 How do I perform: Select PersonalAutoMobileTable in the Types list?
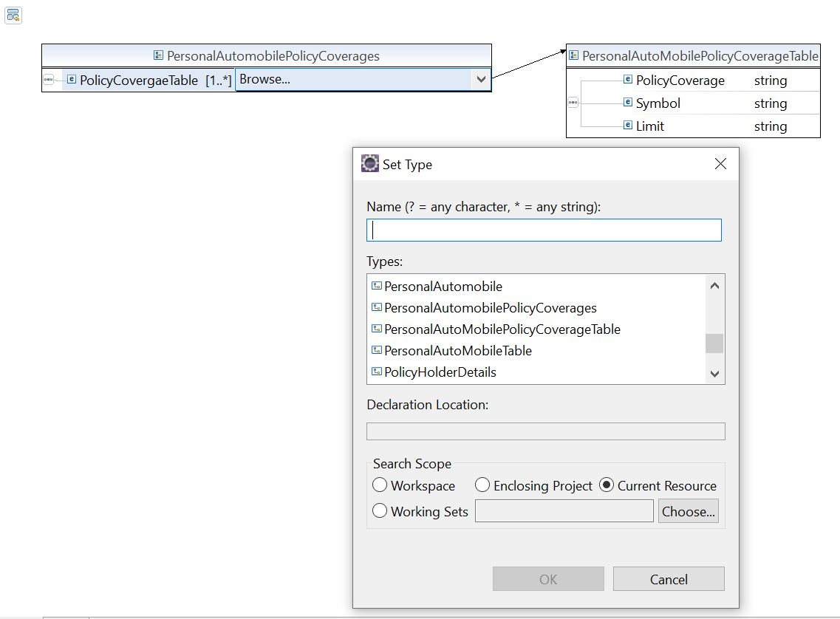(x=458, y=351)
